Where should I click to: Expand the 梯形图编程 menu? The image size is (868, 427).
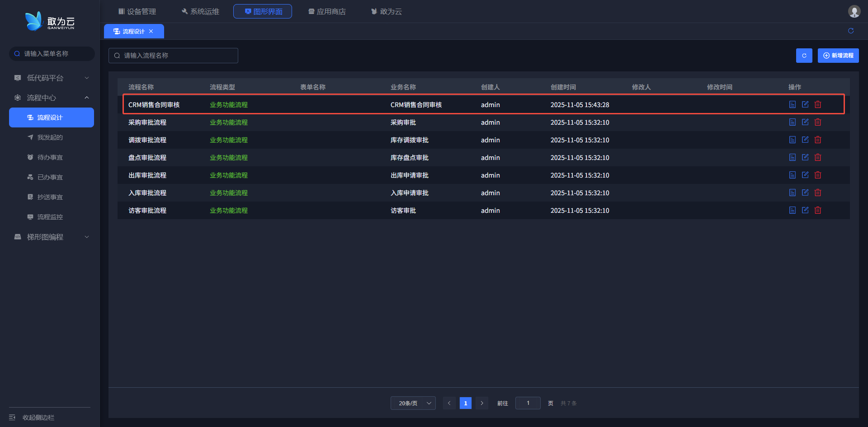tap(52, 237)
